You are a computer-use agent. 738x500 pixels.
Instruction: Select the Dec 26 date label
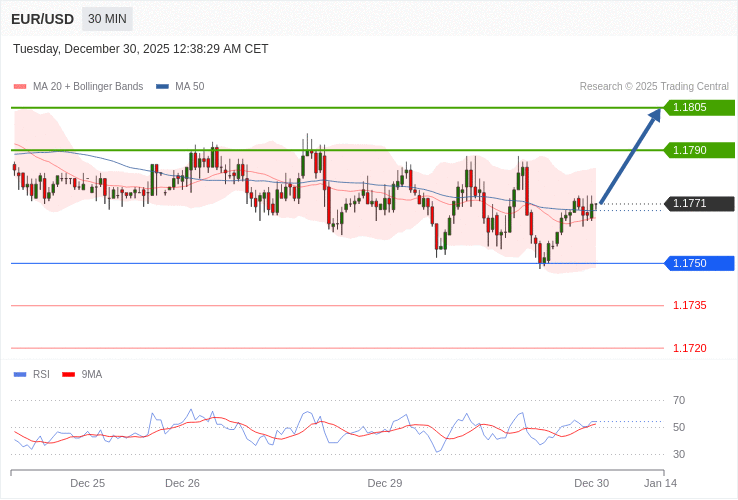pos(182,483)
